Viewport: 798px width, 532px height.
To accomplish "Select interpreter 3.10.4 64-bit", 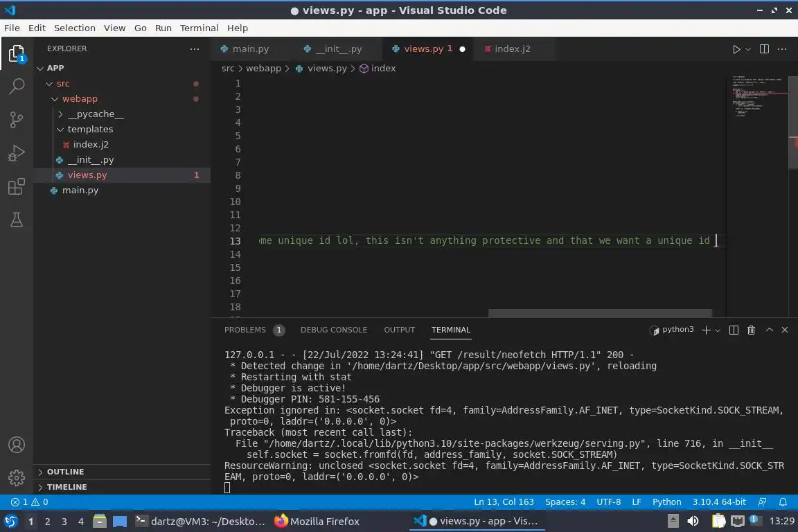I will click(719, 502).
